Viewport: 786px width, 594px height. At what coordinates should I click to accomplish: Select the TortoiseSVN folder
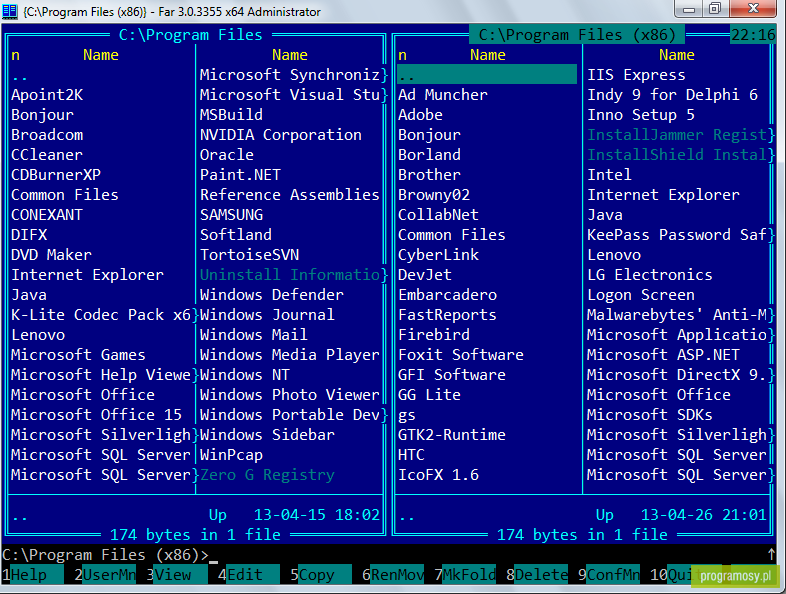[249, 255]
